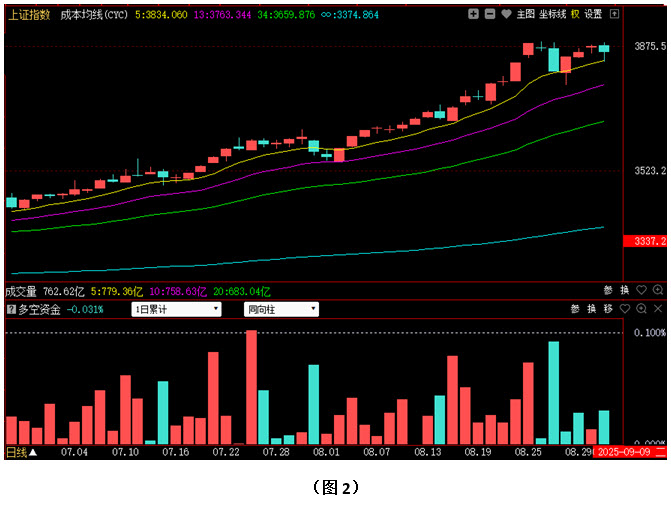Click the red 3337.2 price tag

pyautogui.click(x=645, y=241)
